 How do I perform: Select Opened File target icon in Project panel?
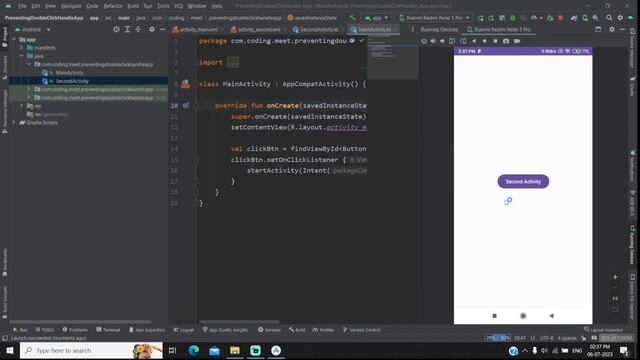[116, 29]
